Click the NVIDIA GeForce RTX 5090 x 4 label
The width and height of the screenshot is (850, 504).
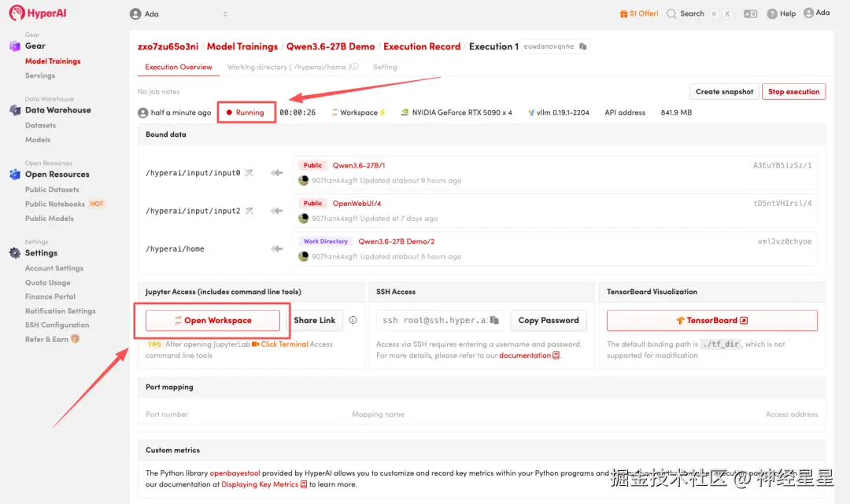coord(456,112)
